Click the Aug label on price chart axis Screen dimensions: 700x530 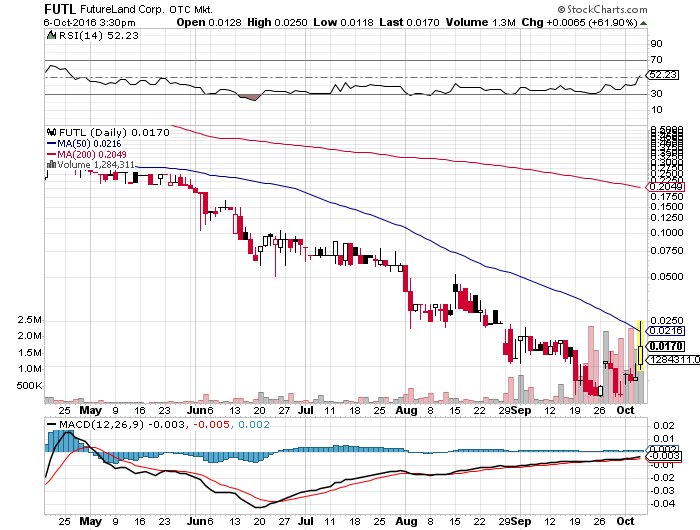tap(406, 410)
